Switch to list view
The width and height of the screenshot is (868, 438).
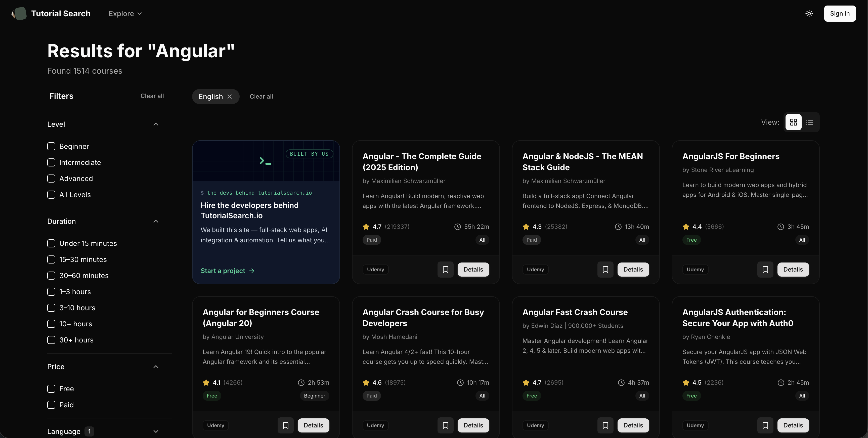810,122
